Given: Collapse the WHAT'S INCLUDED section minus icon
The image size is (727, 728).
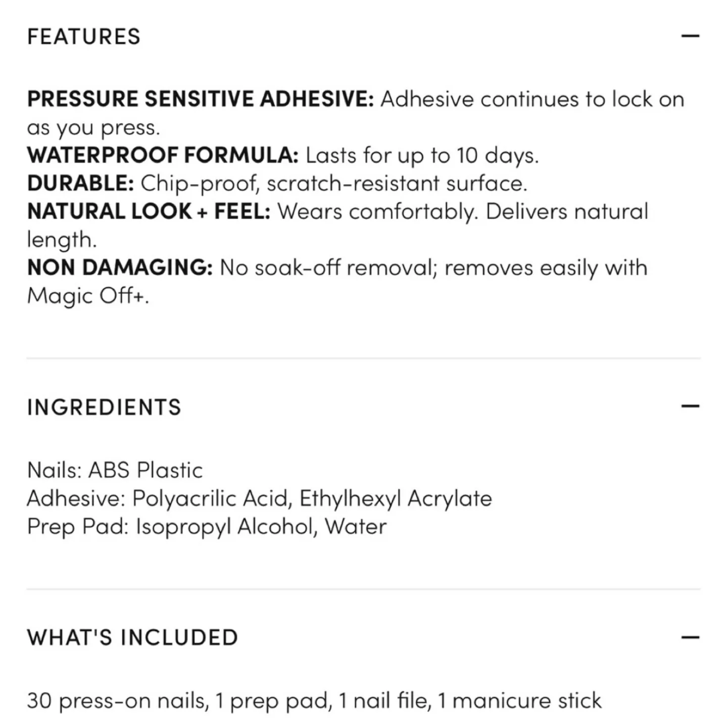Looking at the screenshot, I should click(x=690, y=636).
